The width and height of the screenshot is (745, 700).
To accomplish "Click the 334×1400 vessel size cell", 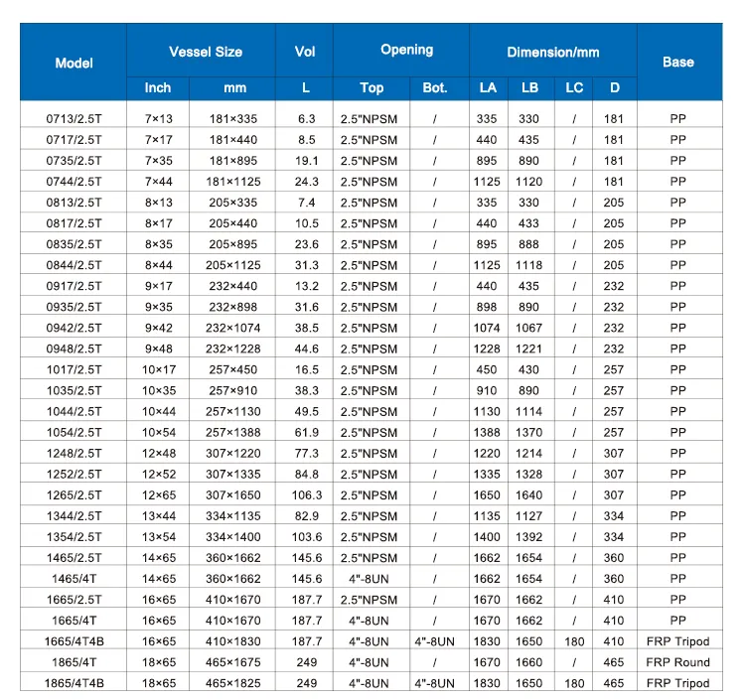I will [234, 537].
